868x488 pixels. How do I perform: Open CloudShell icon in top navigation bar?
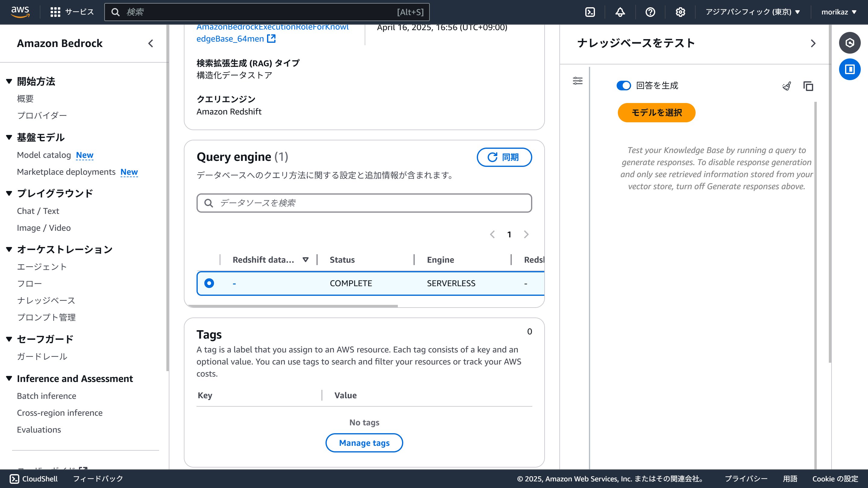point(590,12)
